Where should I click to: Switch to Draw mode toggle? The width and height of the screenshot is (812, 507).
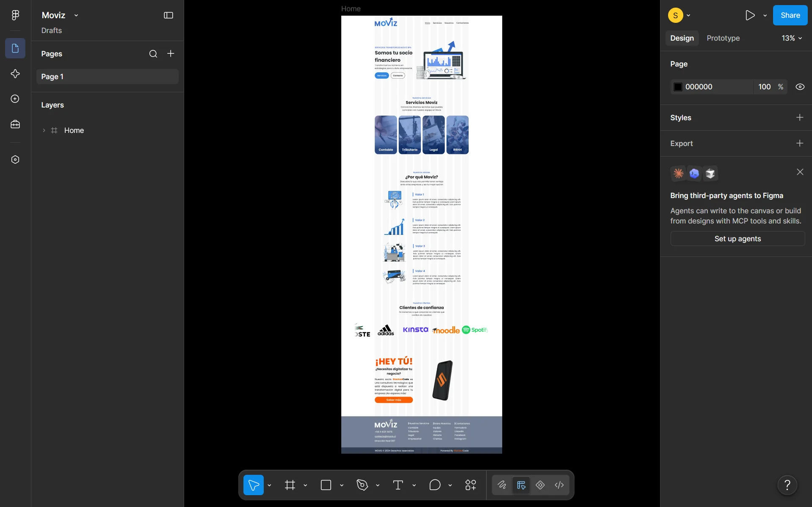(502, 485)
